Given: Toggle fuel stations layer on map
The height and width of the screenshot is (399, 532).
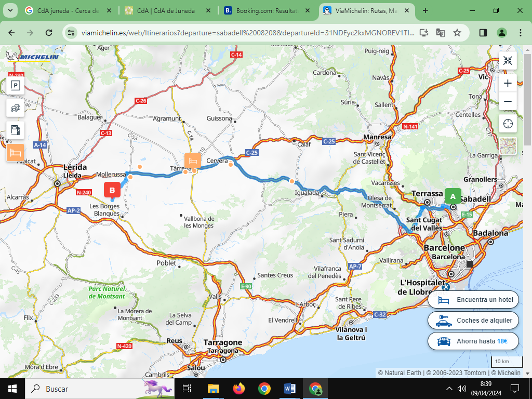Looking at the screenshot, I should coord(15,130).
